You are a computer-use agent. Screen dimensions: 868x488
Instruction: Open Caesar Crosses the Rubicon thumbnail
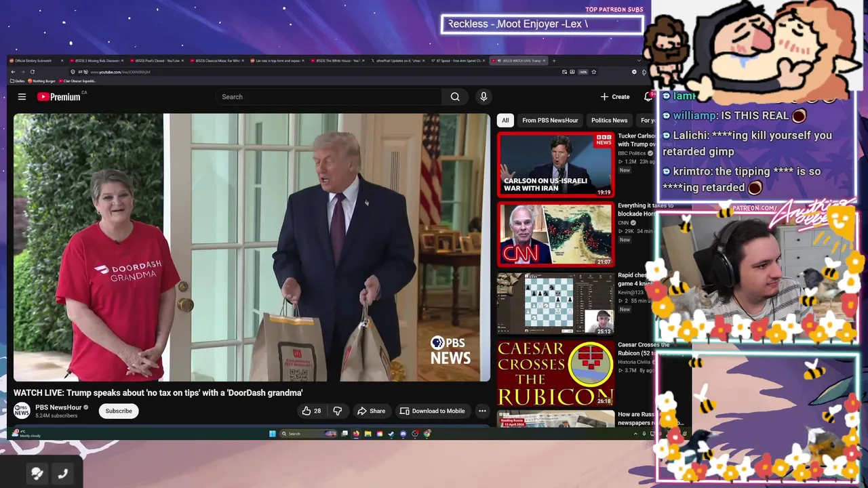555,373
